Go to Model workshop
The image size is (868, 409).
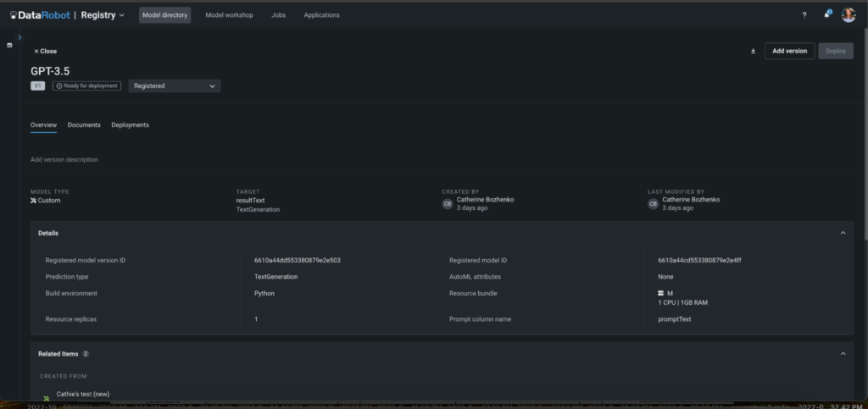pos(229,15)
